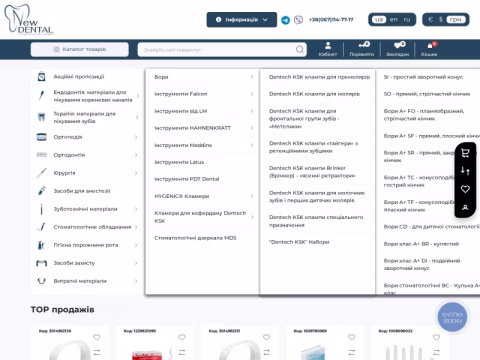Click the Хірургія scalpel icon
Screen dimensions: 480x360
tap(41, 173)
